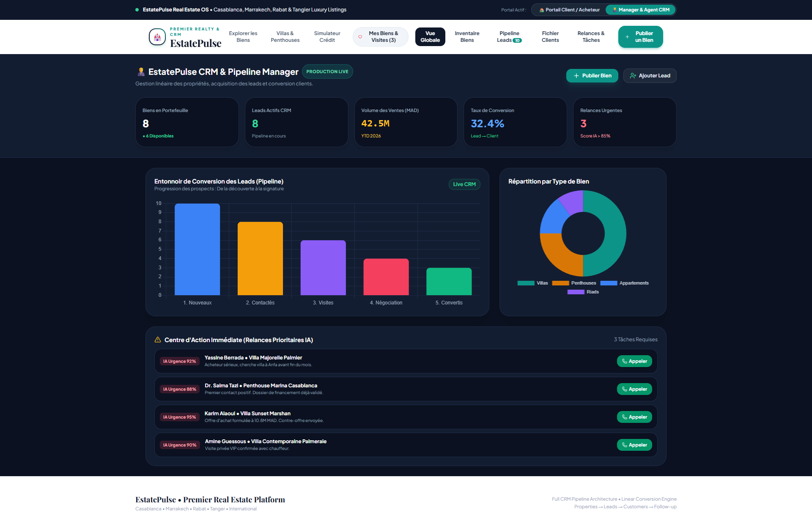Click the green status dot in top bar

(137, 10)
